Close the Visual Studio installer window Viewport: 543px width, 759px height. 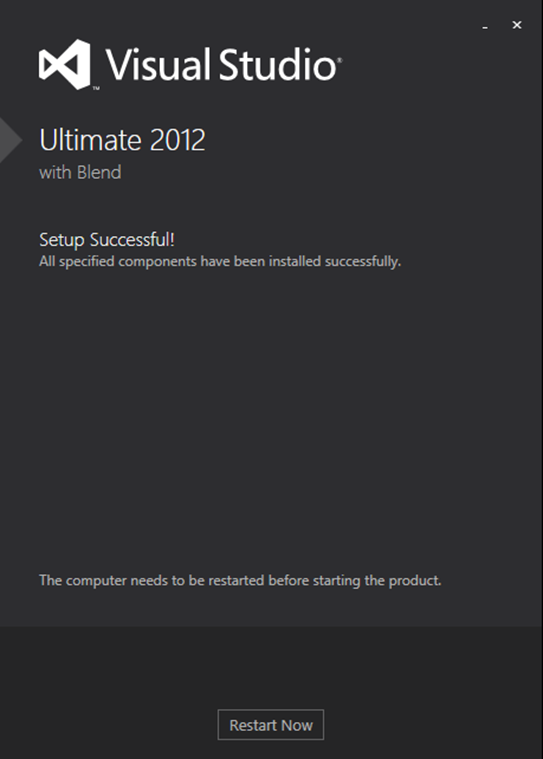(517, 25)
